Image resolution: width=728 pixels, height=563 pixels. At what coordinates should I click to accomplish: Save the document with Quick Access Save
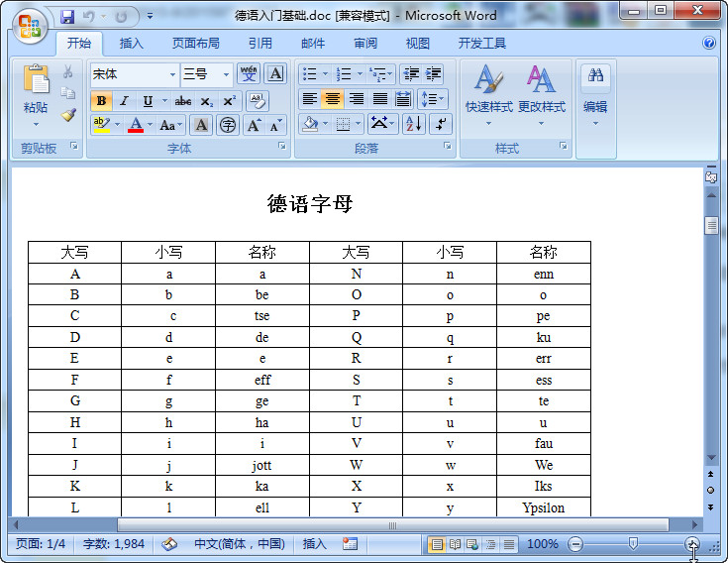[x=67, y=17]
